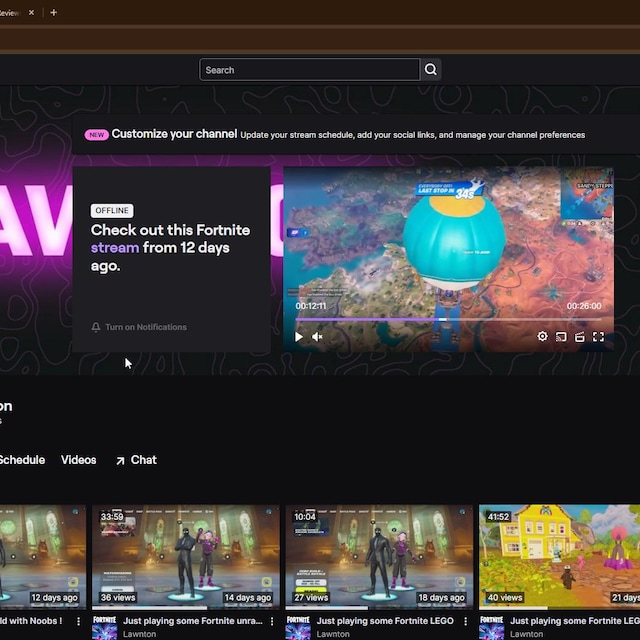Click the OFFLINE status badge
This screenshot has height=640, width=640.
tap(112, 211)
